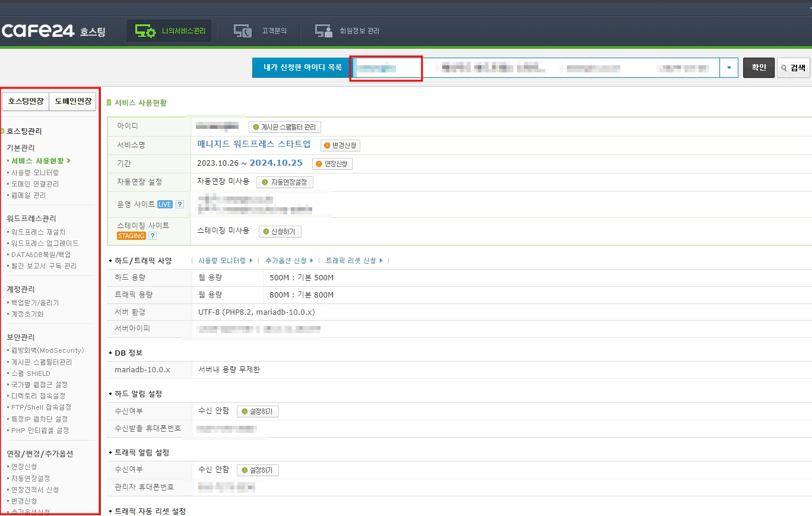The image size is (812, 516).
Task: Click 게시판 스팸필터 관리 button
Action: 285,127
